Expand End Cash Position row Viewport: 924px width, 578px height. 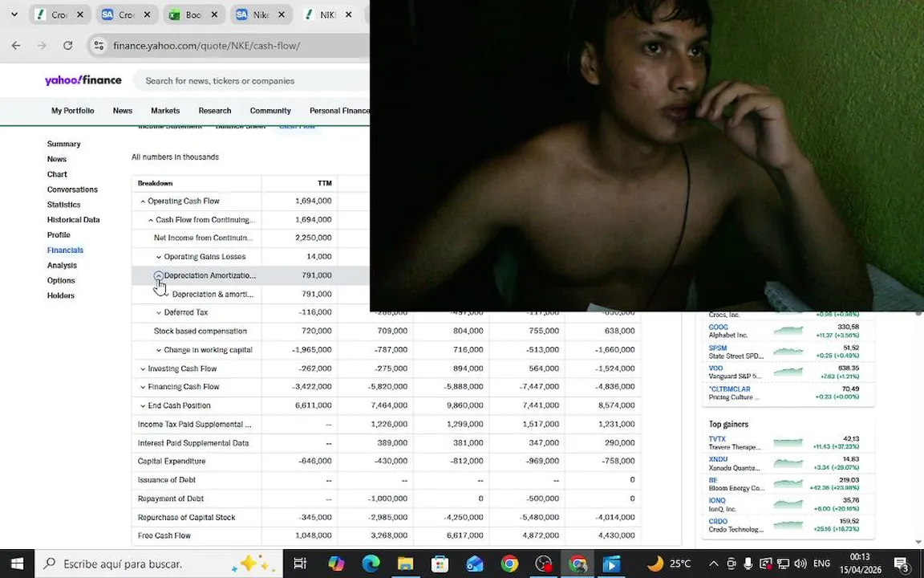coord(143,405)
